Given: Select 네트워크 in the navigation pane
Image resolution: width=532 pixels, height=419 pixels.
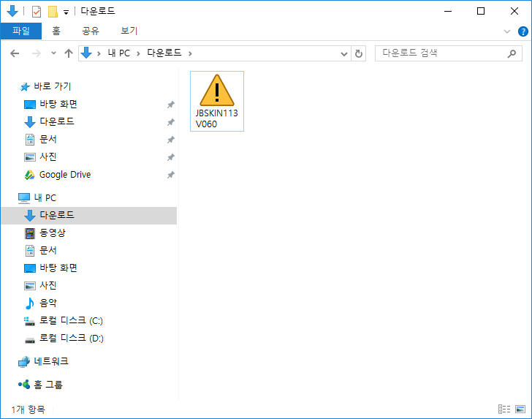Looking at the screenshot, I should [x=51, y=361].
